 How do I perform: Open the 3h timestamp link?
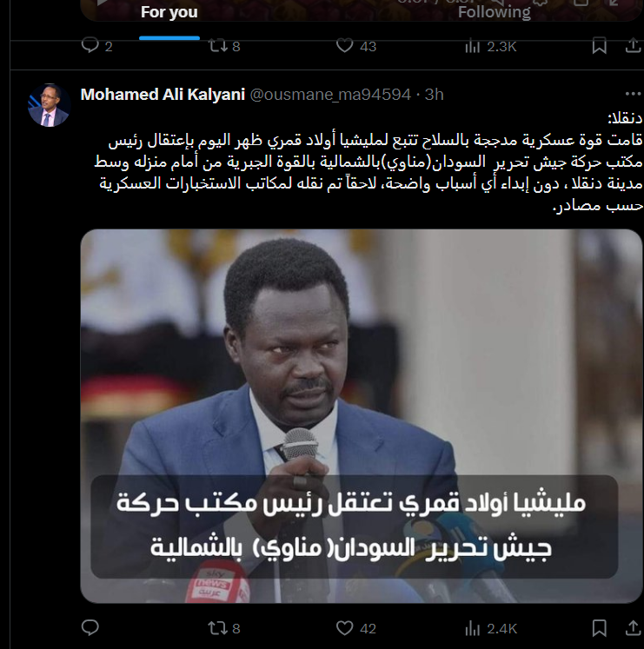434,95
